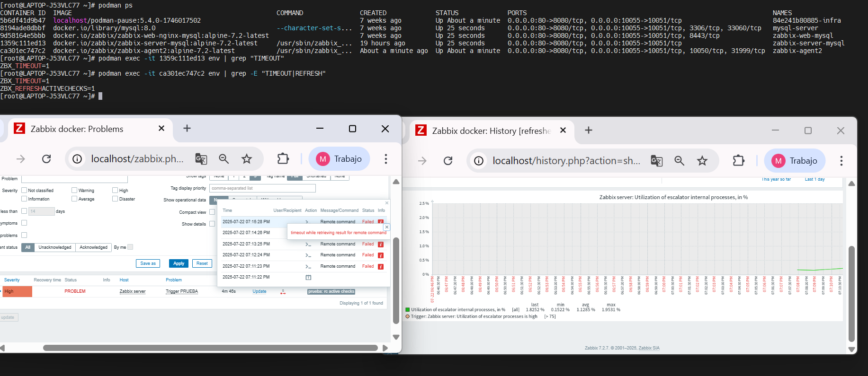
Task: Reload the Zabbix Problems browser page
Action: (x=46, y=159)
